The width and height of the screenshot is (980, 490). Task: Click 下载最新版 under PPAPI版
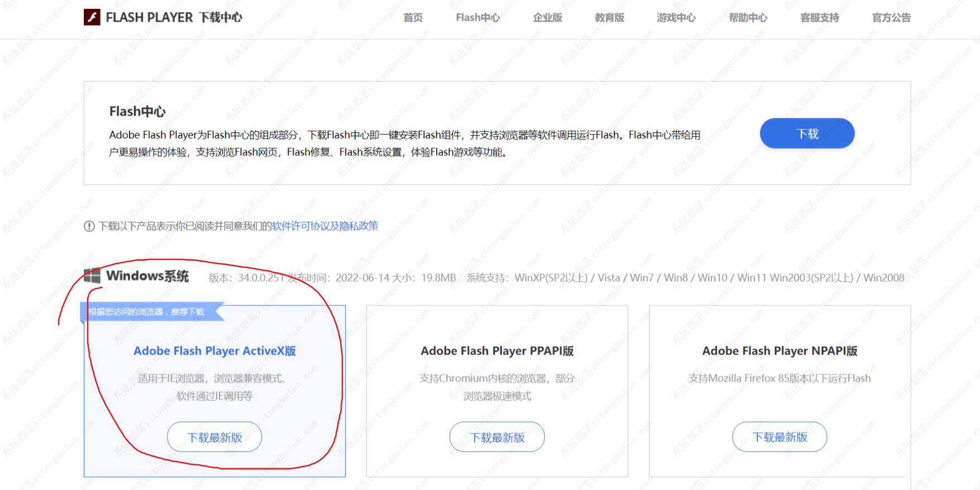[497, 437]
